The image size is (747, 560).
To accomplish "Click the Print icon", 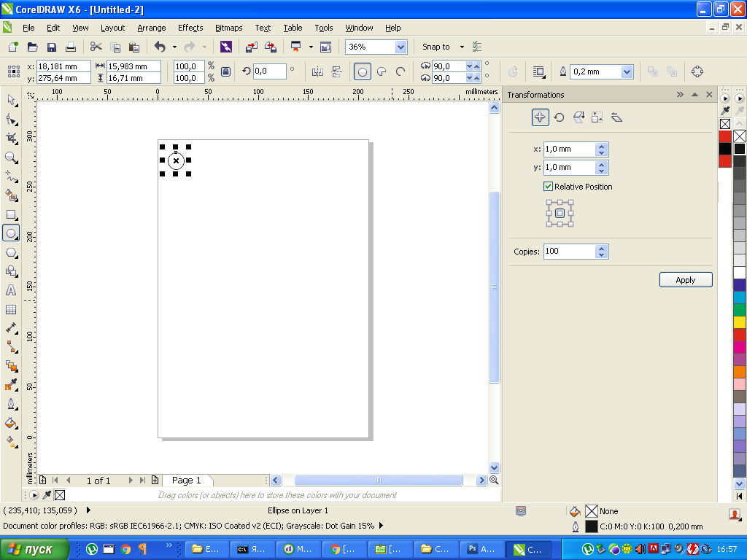I will pyautogui.click(x=71, y=47).
